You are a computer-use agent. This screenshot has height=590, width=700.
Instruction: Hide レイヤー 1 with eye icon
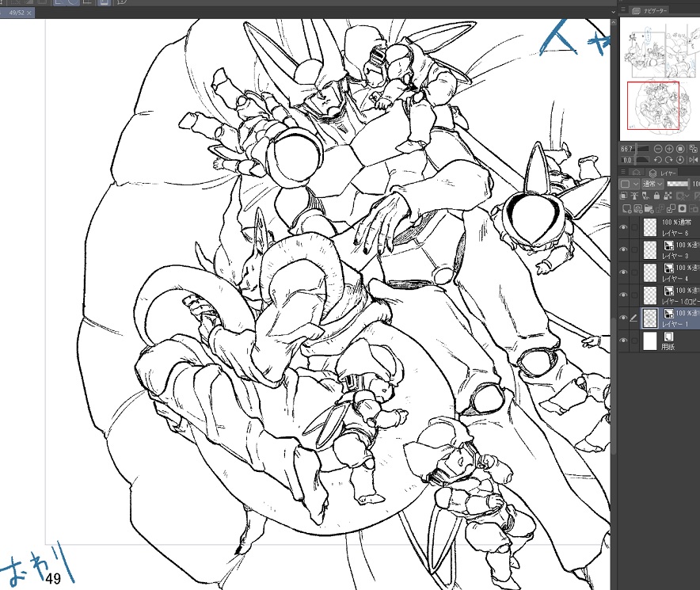pos(624,318)
